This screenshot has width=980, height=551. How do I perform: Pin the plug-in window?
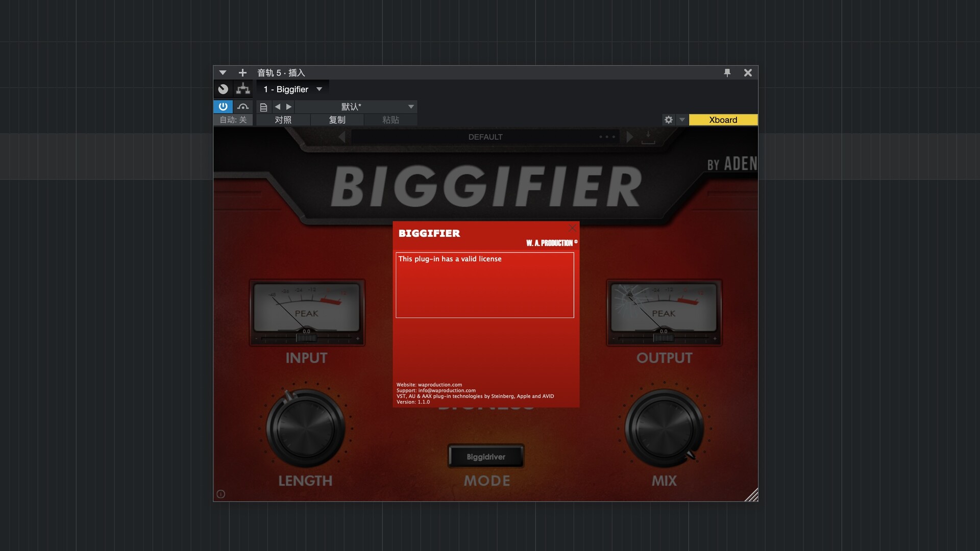tap(727, 73)
